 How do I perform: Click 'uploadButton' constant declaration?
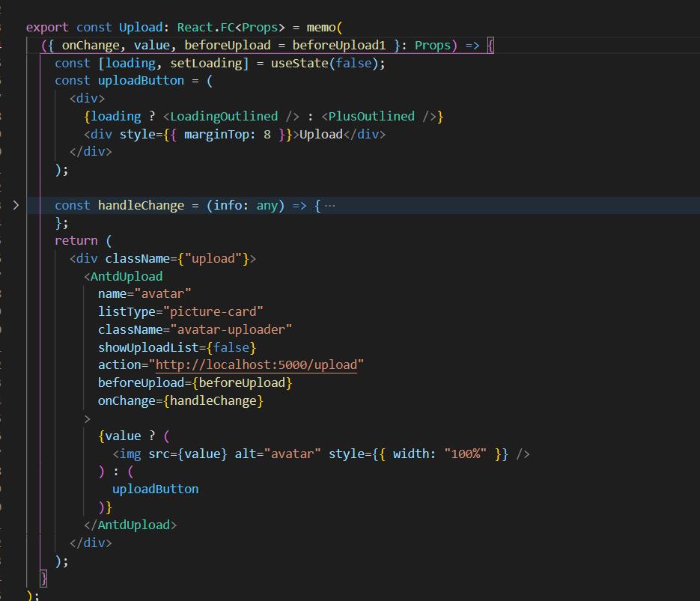point(141,80)
